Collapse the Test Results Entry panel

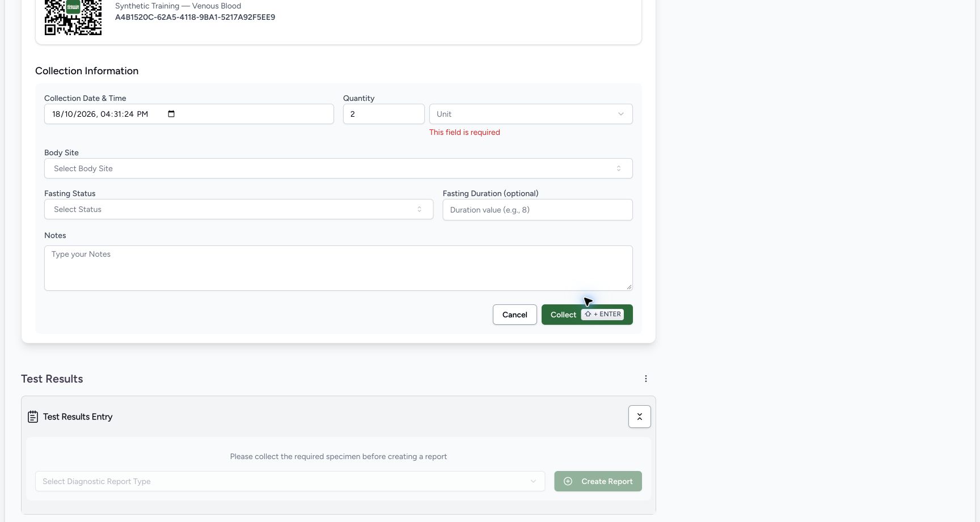pyautogui.click(x=639, y=417)
